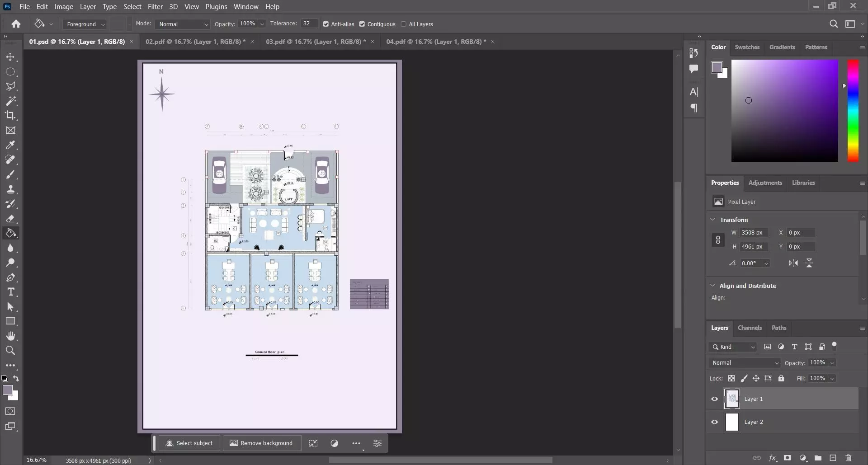Open the Adjustments panel tab
The image size is (868, 465).
[765, 183]
